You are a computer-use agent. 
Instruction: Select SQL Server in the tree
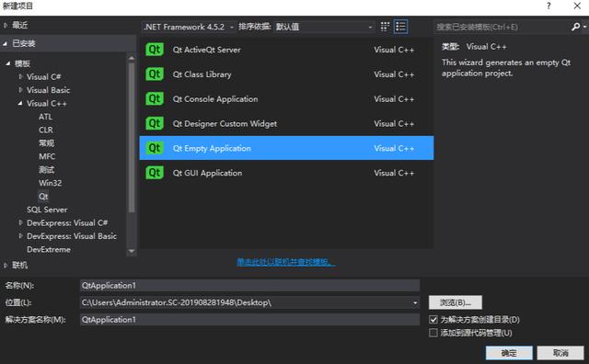coord(47,210)
